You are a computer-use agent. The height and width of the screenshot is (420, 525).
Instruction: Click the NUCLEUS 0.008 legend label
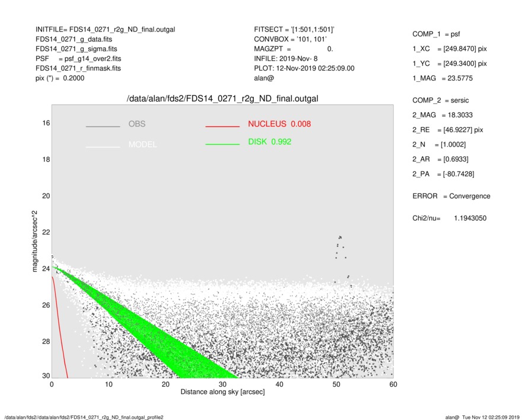tap(279, 124)
